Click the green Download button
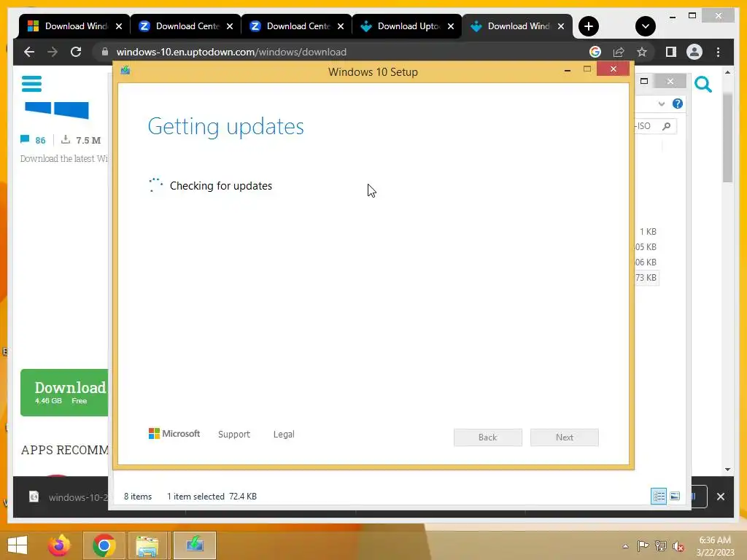The image size is (747, 560). click(64, 392)
